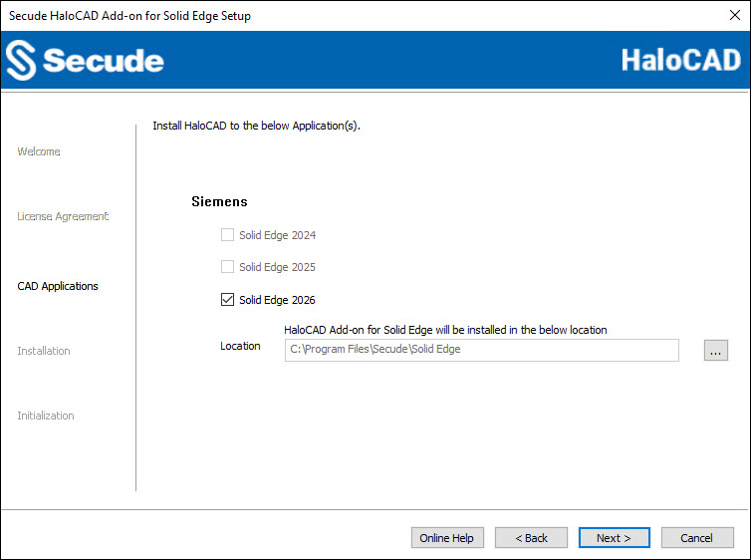751x560 pixels.
Task: Close the setup window with X
Action: click(x=735, y=15)
